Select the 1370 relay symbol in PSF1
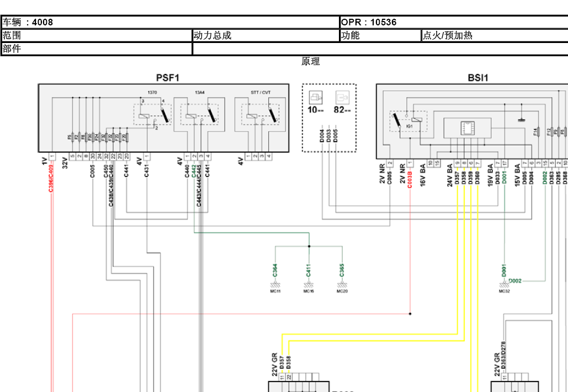 tap(152, 115)
